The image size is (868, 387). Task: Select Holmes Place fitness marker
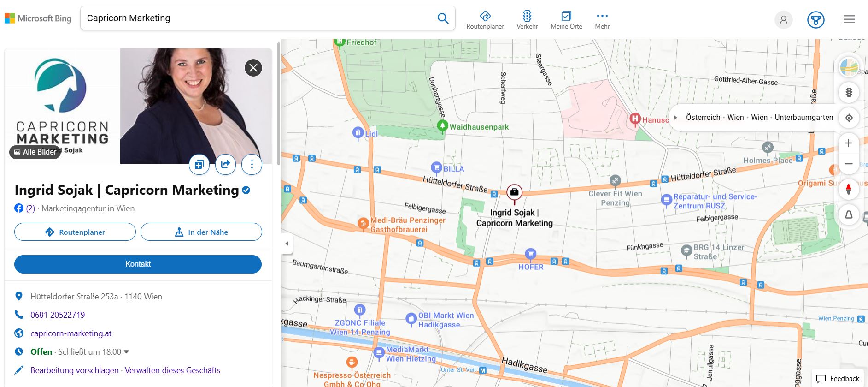[x=767, y=148]
